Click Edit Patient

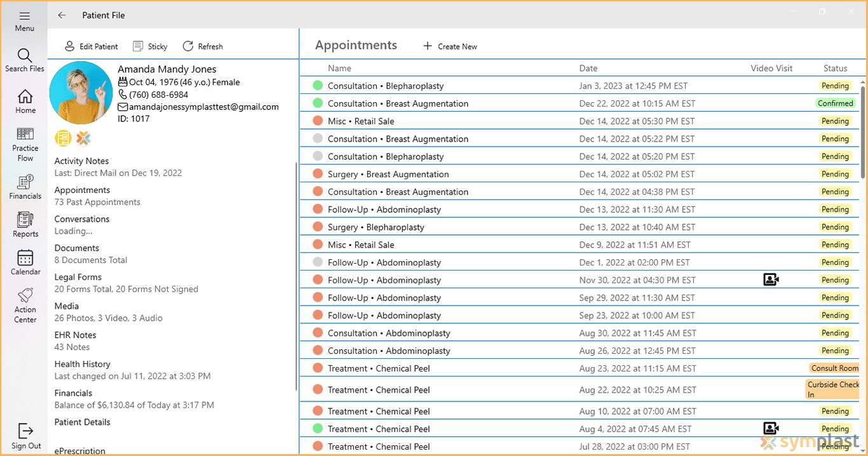click(91, 46)
